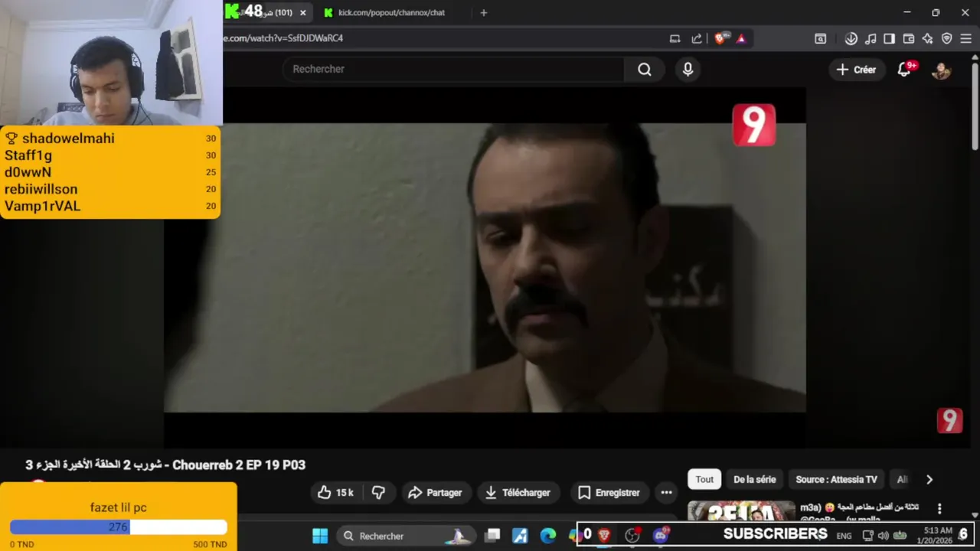
Task: Open a new browser tab
Action: point(483,12)
